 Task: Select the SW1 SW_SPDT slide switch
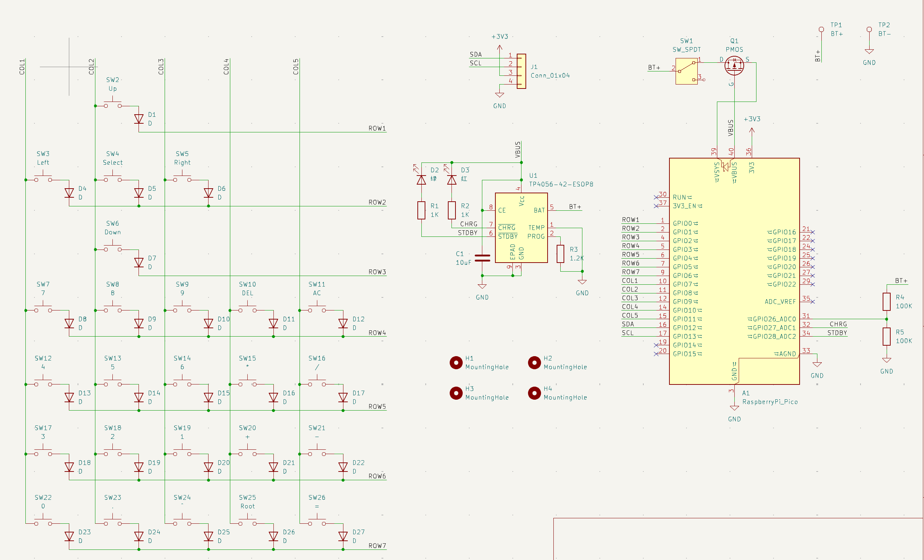pos(686,71)
